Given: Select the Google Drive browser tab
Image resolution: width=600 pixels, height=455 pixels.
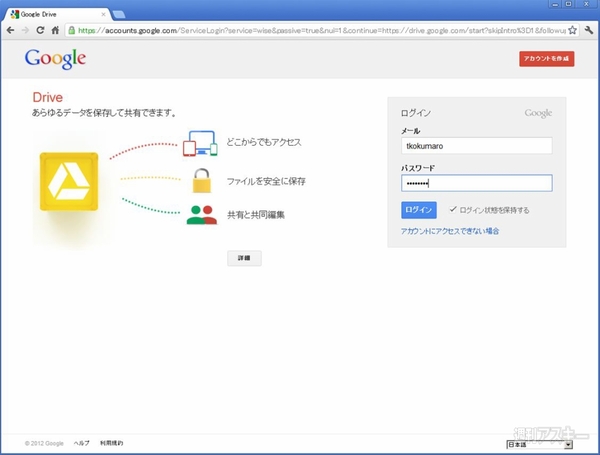Looking at the screenshot, I should click(57, 15).
